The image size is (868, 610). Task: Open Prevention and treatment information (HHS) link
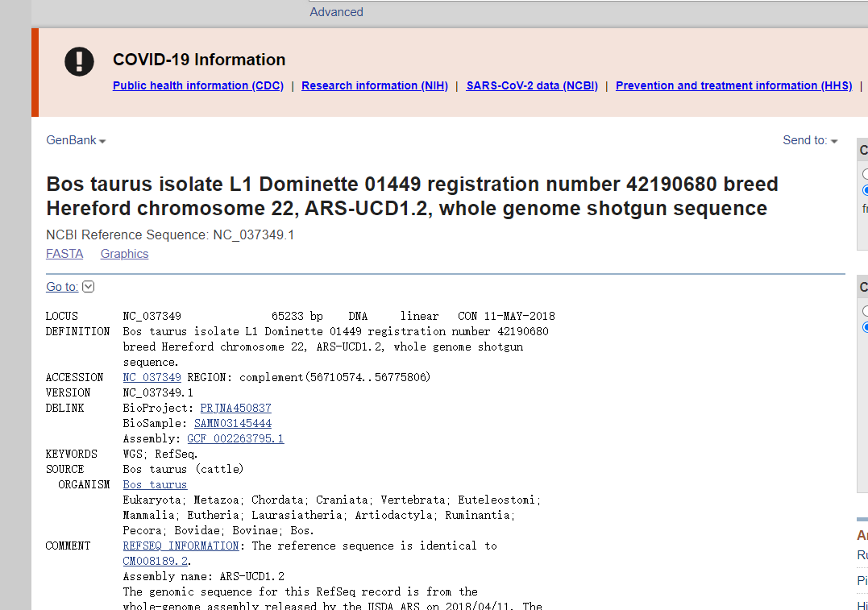(734, 85)
